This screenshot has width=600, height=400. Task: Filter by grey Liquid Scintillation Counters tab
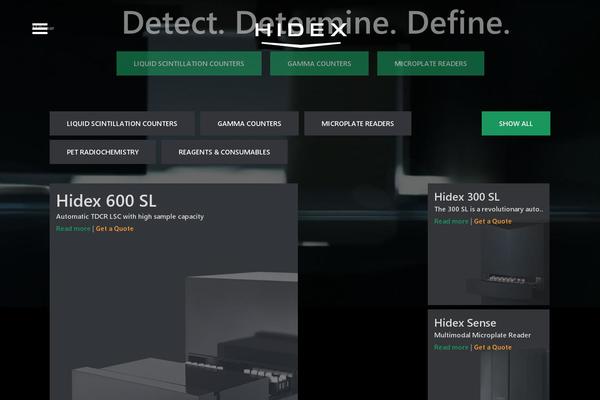pos(122,124)
